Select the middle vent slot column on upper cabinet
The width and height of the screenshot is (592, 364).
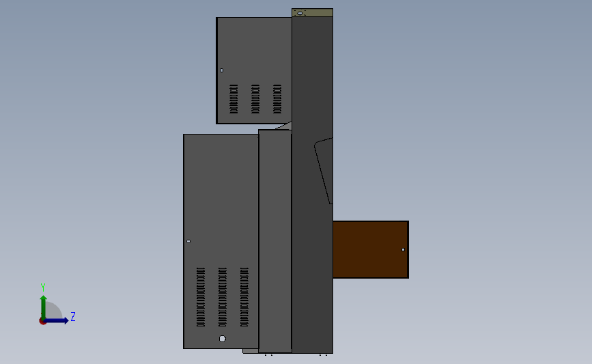point(255,99)
